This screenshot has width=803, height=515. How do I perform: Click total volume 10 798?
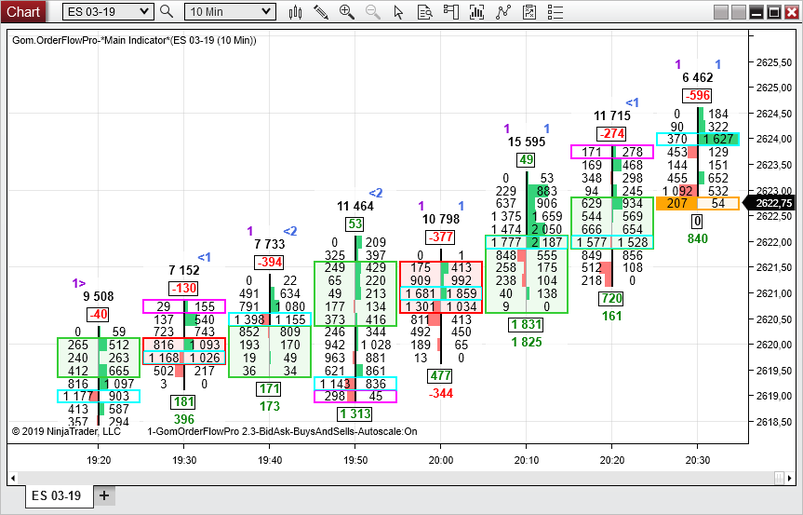440,219
